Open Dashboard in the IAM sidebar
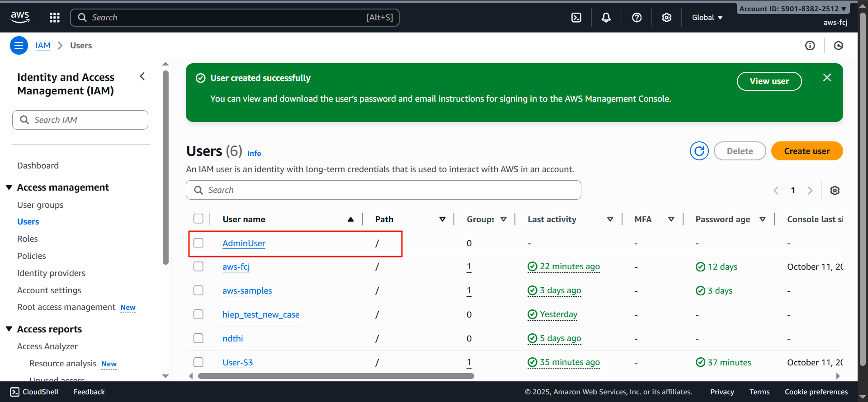The image size is (868, 402). click(38, 166)
